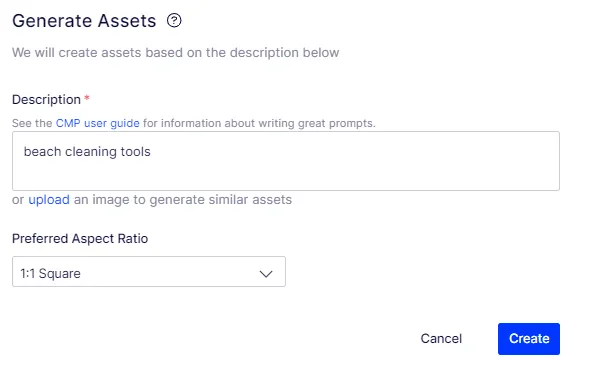Open the help icon beside Generate Assets
590x379 pixels.
click(x=174, y=20)
